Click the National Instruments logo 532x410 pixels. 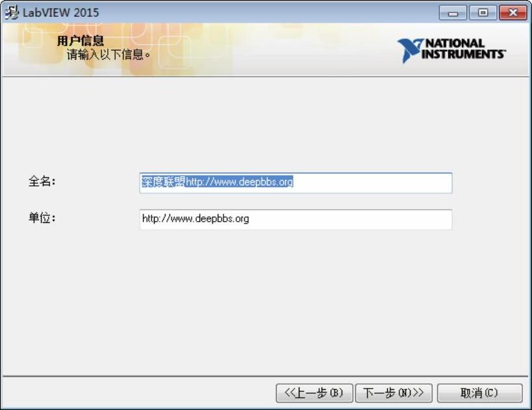coord(451,51)
